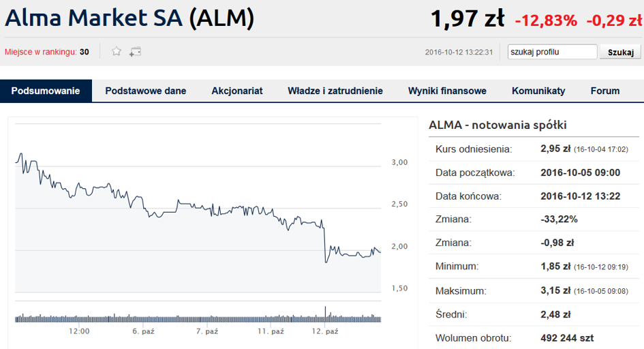
Task: Open the Komunikaty tab
Action: [538, 91]
